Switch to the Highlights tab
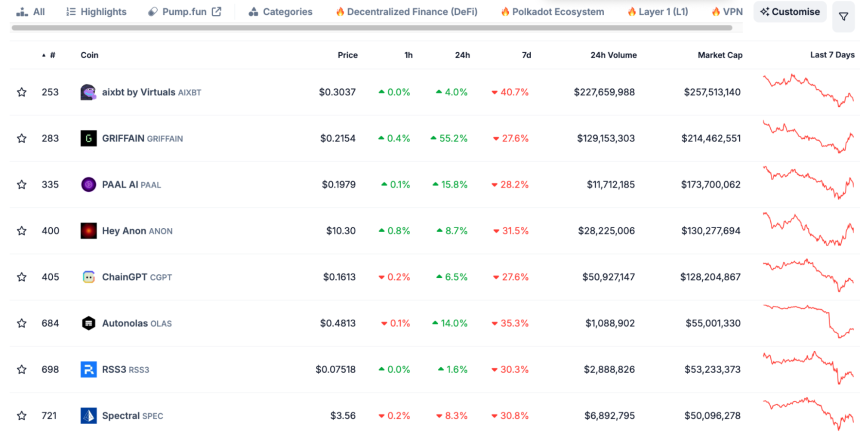This screenshot has width=860, height=438. coord(96,12)
